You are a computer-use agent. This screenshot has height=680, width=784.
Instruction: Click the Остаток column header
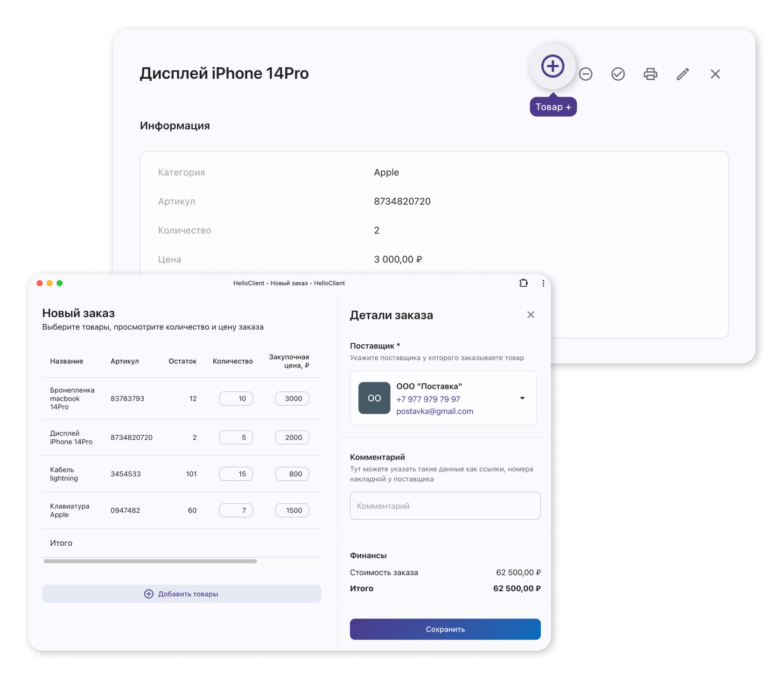pos(182,361)
